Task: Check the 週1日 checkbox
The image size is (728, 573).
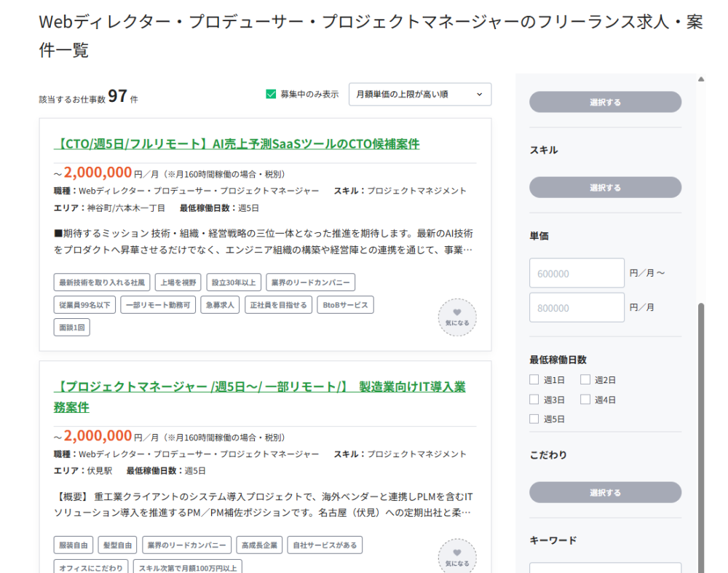Action: [534, 379]
